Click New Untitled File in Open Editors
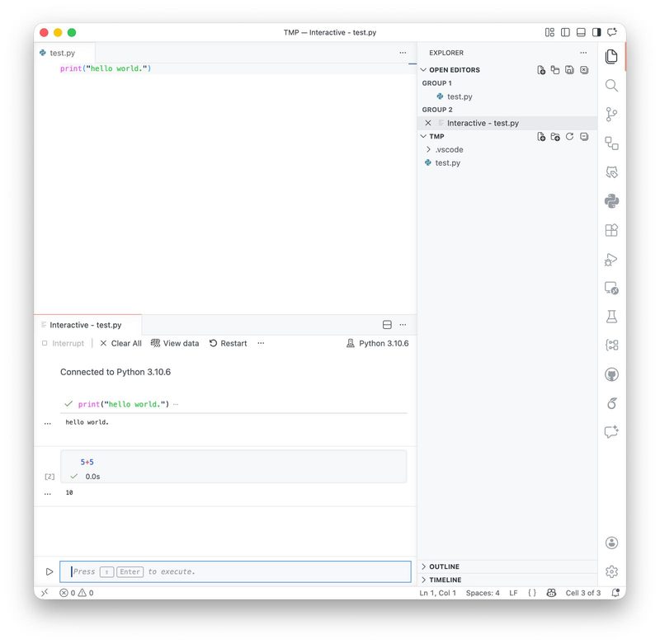660x644 pixels. click(x=541, y=70)
